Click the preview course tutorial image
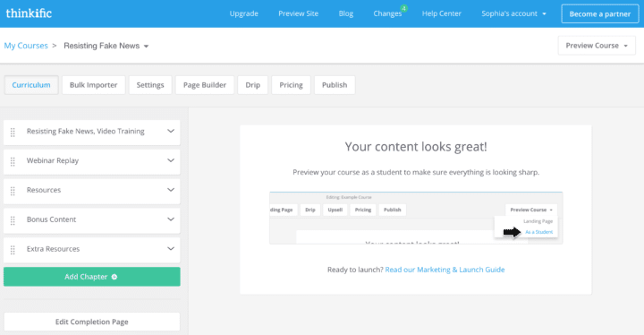The width and height of the screenshot is (644, 335). pyautogui.click(x=416, y=218)
